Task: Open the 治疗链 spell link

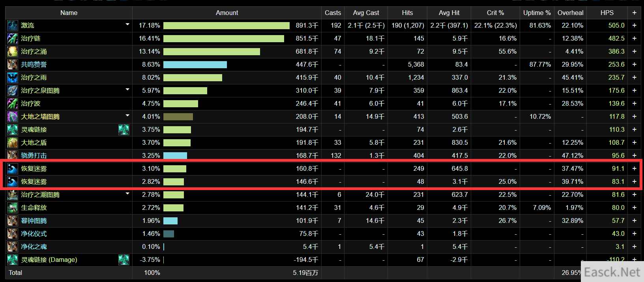Action: 31,39
